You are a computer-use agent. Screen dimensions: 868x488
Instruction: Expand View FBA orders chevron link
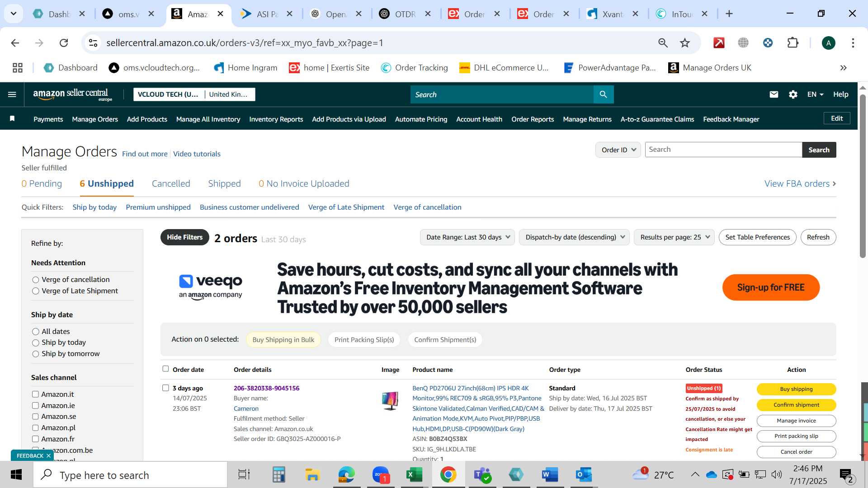coord(800,183)
